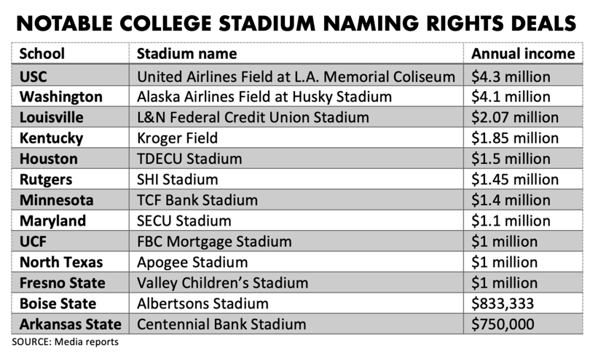Click the School column header

[x=42, y=55]
